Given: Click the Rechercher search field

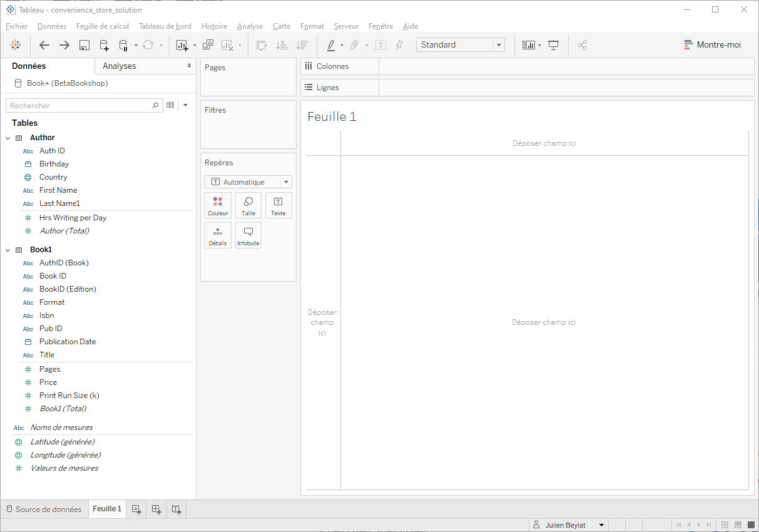Looking at the screenshot, I should [79, 106].
